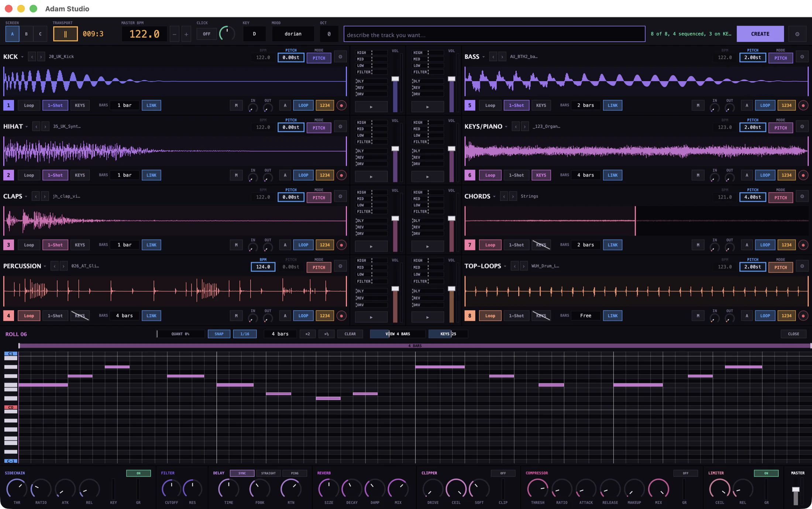The height and width of the screenshot is (509, 812).
Task: Pause playback with the transport button
Action: 65,34
